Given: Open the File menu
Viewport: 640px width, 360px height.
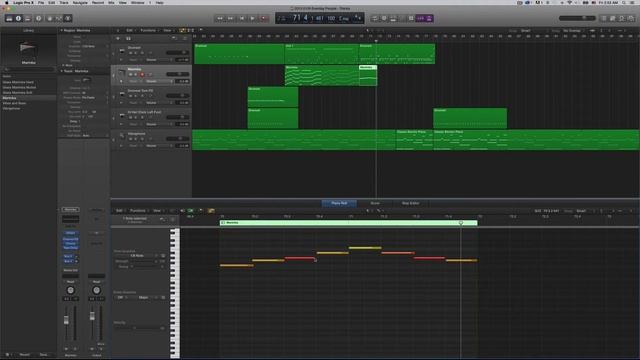Looking at the screenshot, I should (x=41, y=2).
